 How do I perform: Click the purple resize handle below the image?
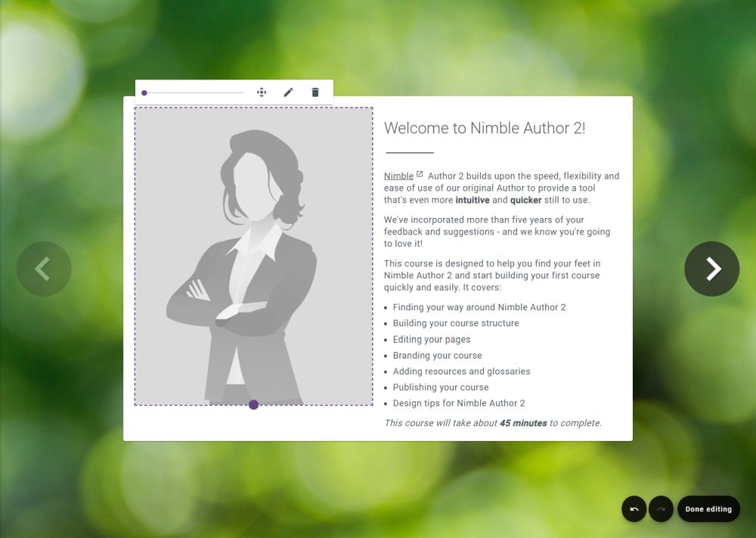coord(253,405)
